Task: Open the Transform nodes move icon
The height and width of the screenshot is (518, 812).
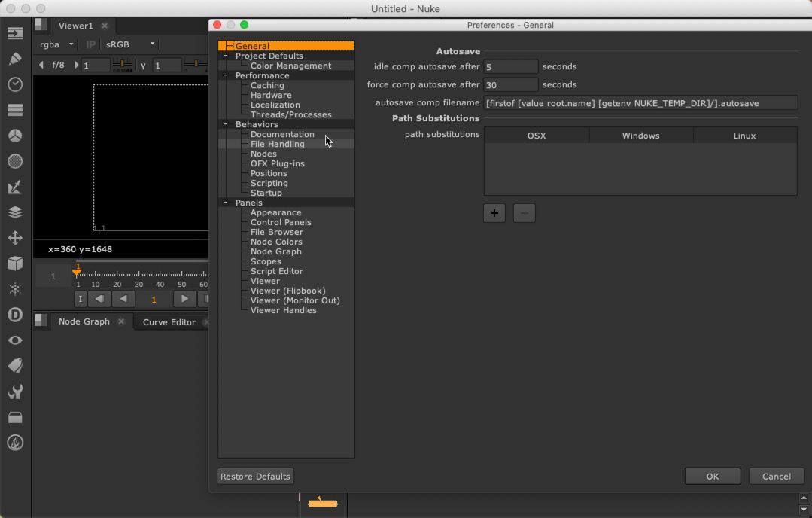Action: tap(15, 238)
